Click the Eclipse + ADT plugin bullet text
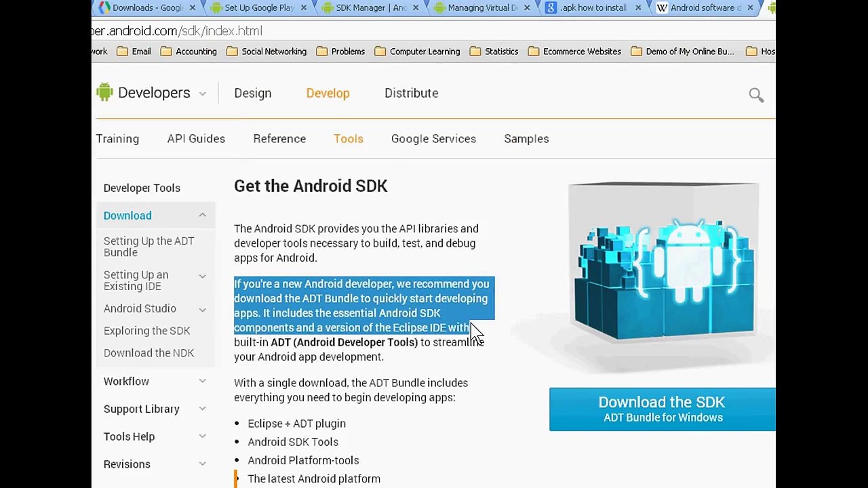 click(296, 424)
